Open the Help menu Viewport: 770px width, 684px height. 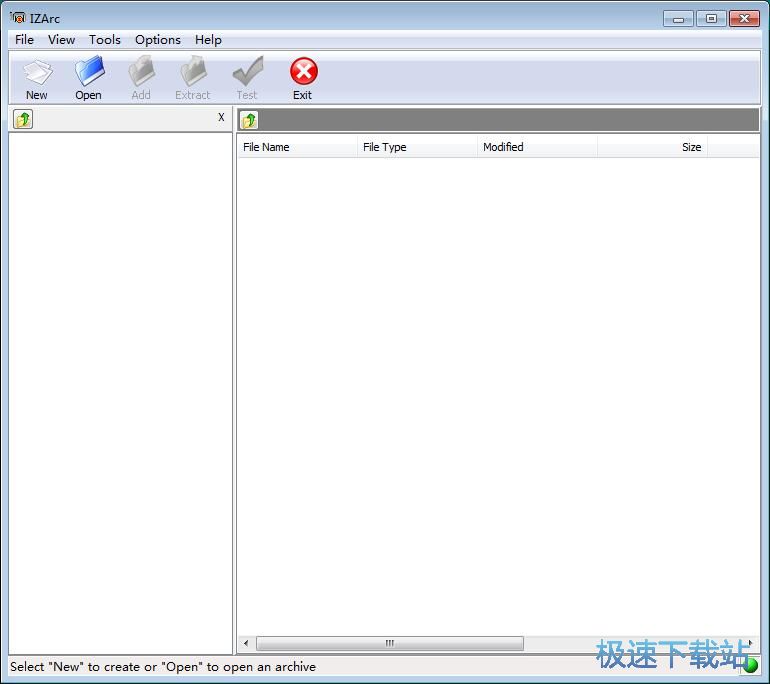coord(208,40)
